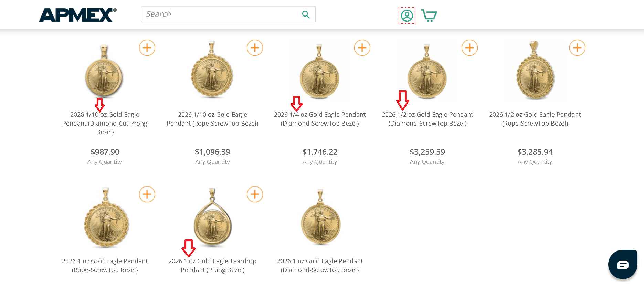644x288 pixels.
Task: Add the 1/10 oz Rope-ScrewTop pendant to cart
Action: click(x=255, y=48)
